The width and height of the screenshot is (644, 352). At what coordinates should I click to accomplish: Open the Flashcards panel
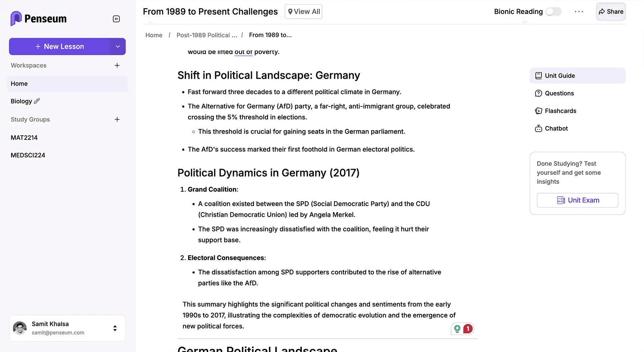pyautogui.click(x=560, y=111)
